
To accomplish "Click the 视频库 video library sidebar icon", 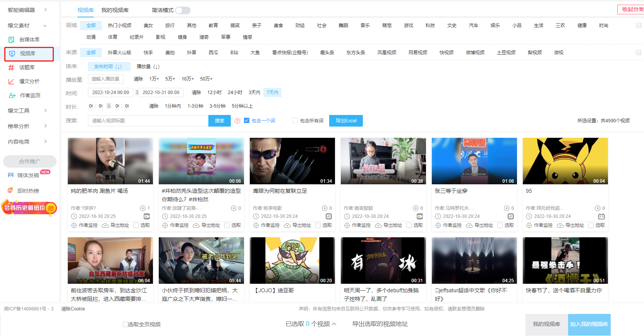I will [x=12, y=53].
